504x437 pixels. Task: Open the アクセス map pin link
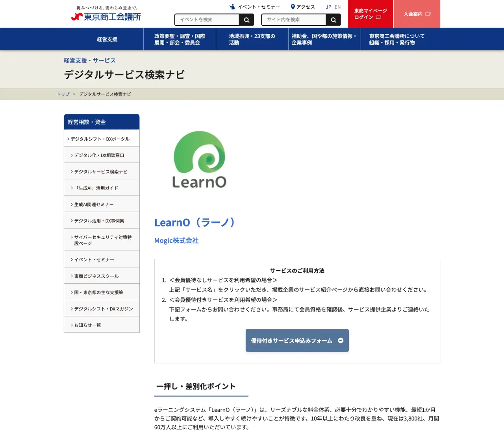(302, 7)
